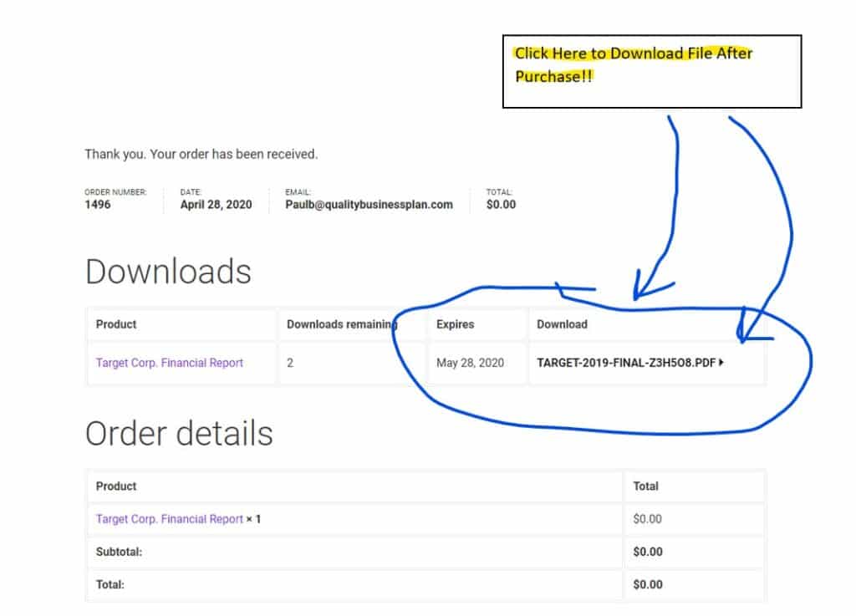Click the May 28, 2020 expiry date cell
The width and height of the screenshot is (856, 616).
pos(470,363)
